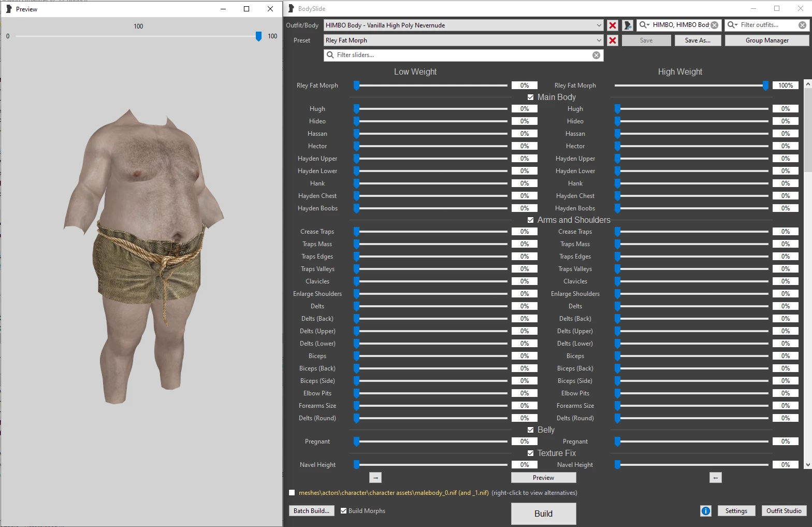812x527 pixels.
Task: Click the Preview button
Action: (543, 478)
